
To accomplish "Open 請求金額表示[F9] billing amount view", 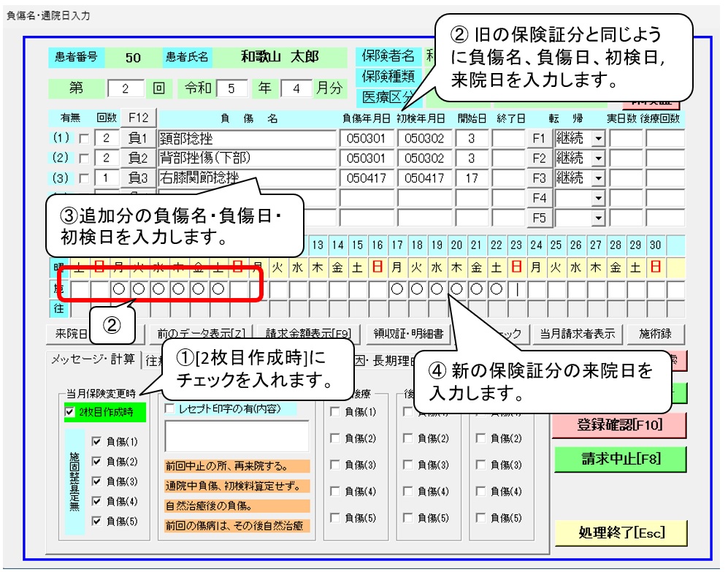I will click(309, 334).
